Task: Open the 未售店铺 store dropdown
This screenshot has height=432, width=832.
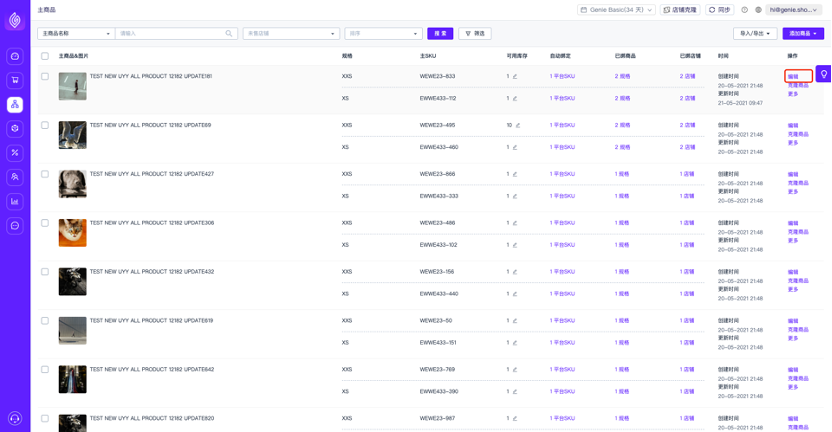Action: coord(291,33)
